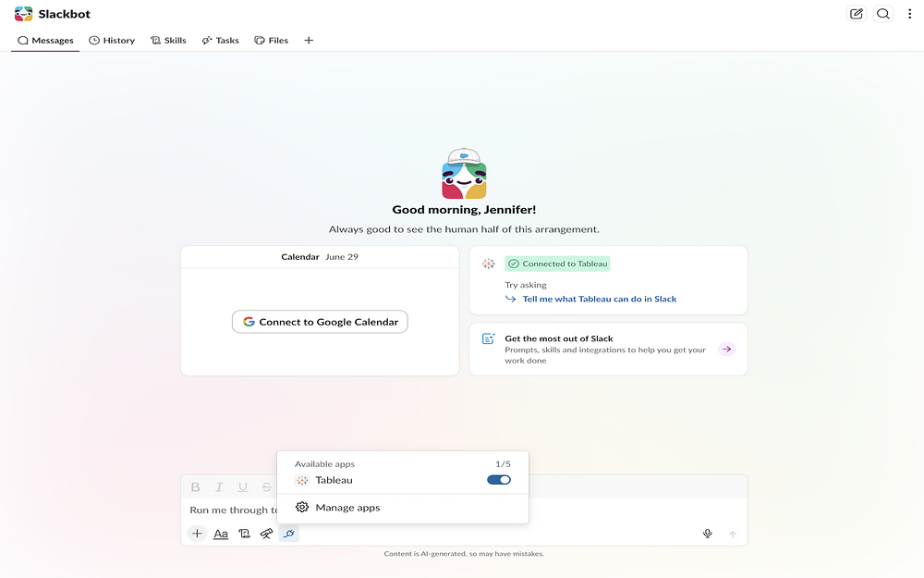Screen dimensions: 924x578
Task: Add a new tab with plus icon
Action: pos(309,40)
